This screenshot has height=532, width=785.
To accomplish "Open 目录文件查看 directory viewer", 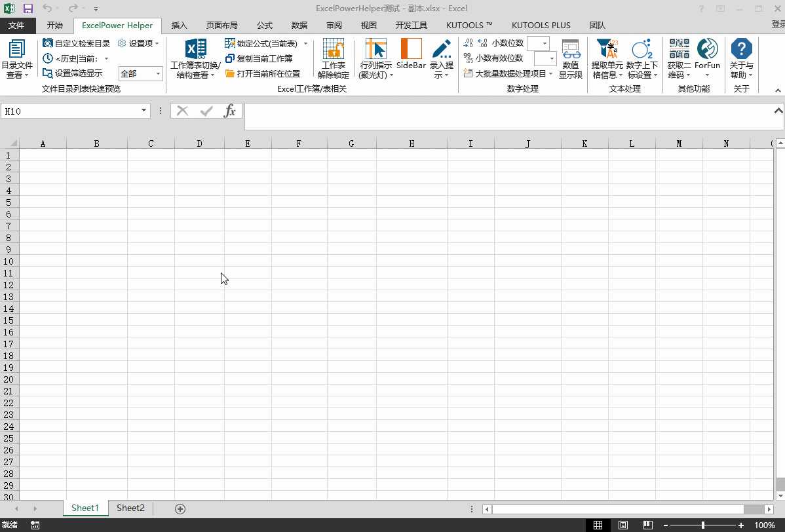I will coord(16,59).
